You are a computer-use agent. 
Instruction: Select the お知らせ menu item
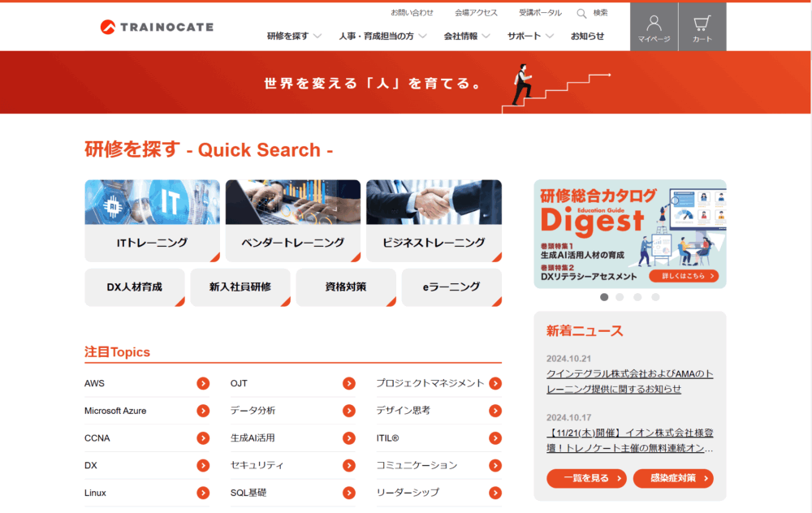click(589, 36)
